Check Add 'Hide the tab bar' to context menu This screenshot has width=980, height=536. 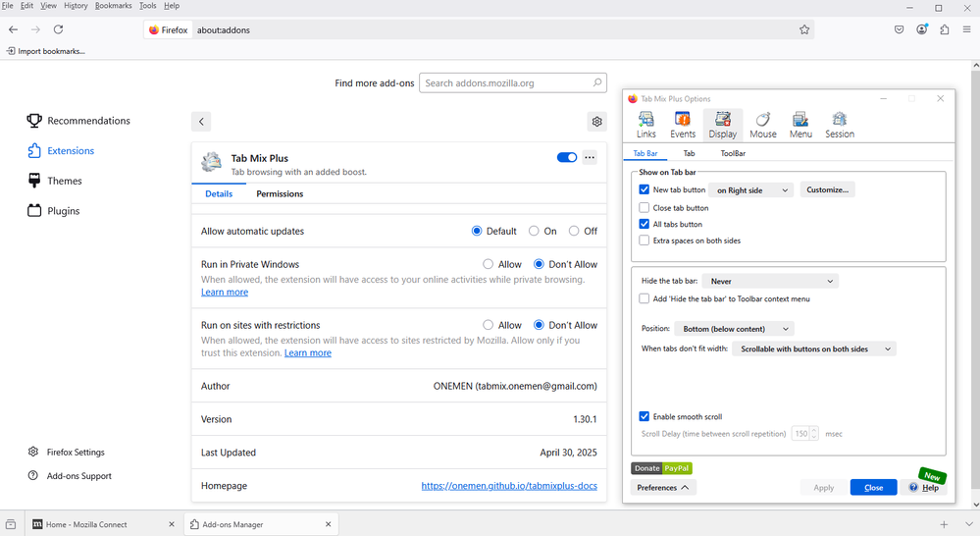[x=644, y=299]
